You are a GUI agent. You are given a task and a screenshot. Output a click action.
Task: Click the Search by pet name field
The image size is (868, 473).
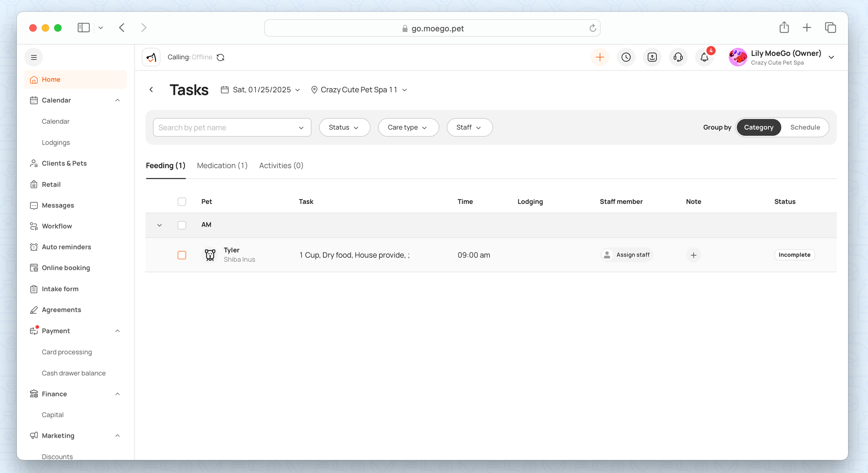(x=226, y=128)
